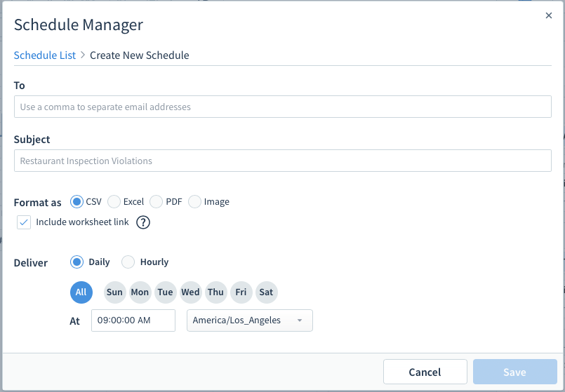This screenshot has height=392, width=565.
Task: Select the CSV format radio button
Action: tap(77, 201)
